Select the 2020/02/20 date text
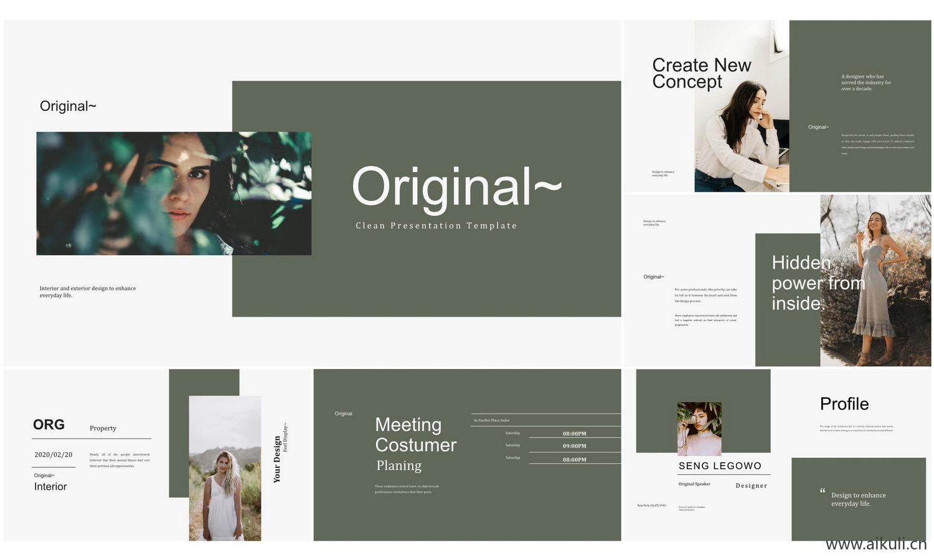The image size is (934, 560). pos(53,455)
